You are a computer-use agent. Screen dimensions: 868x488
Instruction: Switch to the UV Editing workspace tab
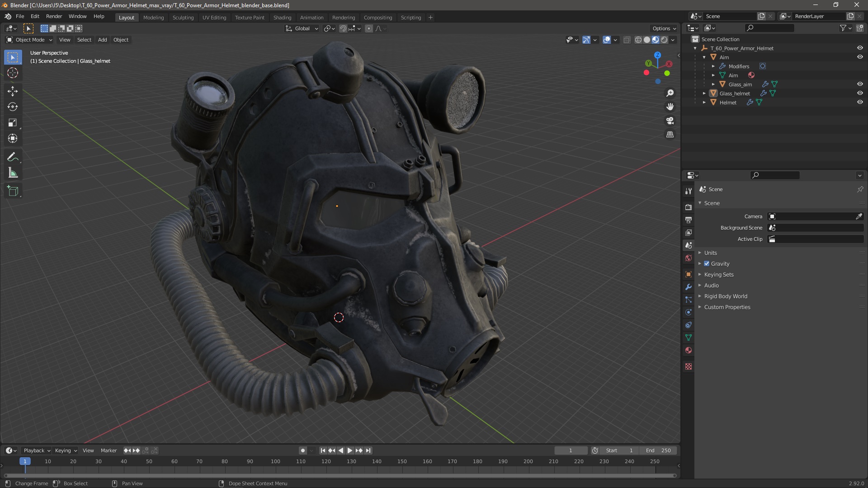coord(214,17)
